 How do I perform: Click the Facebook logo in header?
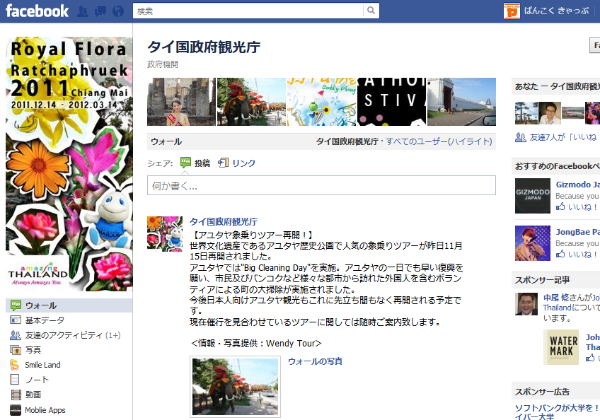click(x=37, y=11)
